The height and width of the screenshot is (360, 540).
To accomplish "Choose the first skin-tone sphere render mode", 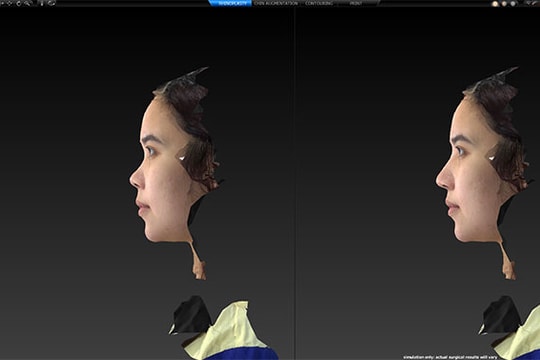I will tap(495, 3).
